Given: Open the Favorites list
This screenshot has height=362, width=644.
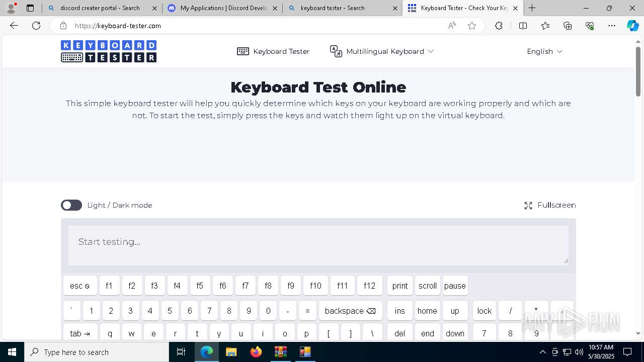Looking at the screenshot, I should pyautogui.click(x=545, y=26).
